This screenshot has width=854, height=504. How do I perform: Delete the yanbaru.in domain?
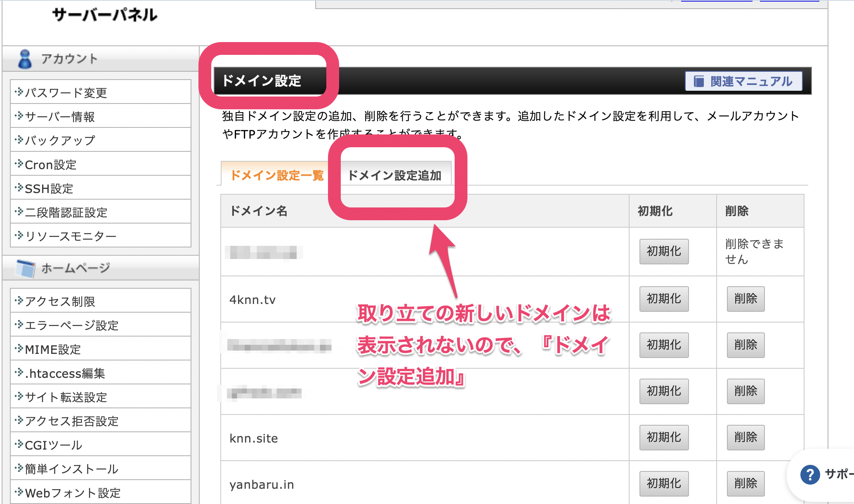[745, 483]
